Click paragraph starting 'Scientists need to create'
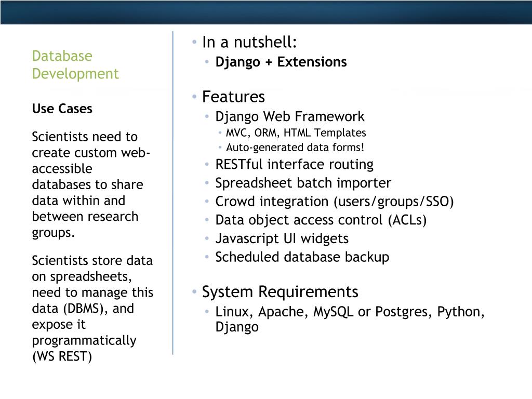This screenshot has height=399, width=532. coord(91,184)
